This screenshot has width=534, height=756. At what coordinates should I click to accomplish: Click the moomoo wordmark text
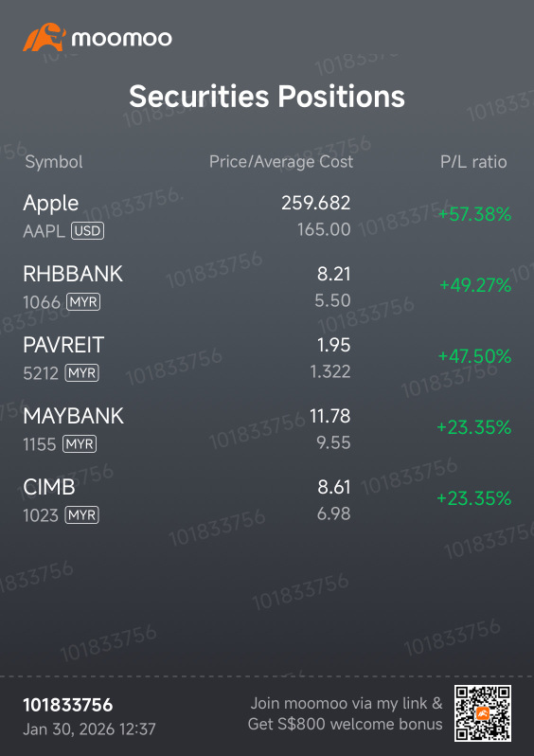(122, 39)
